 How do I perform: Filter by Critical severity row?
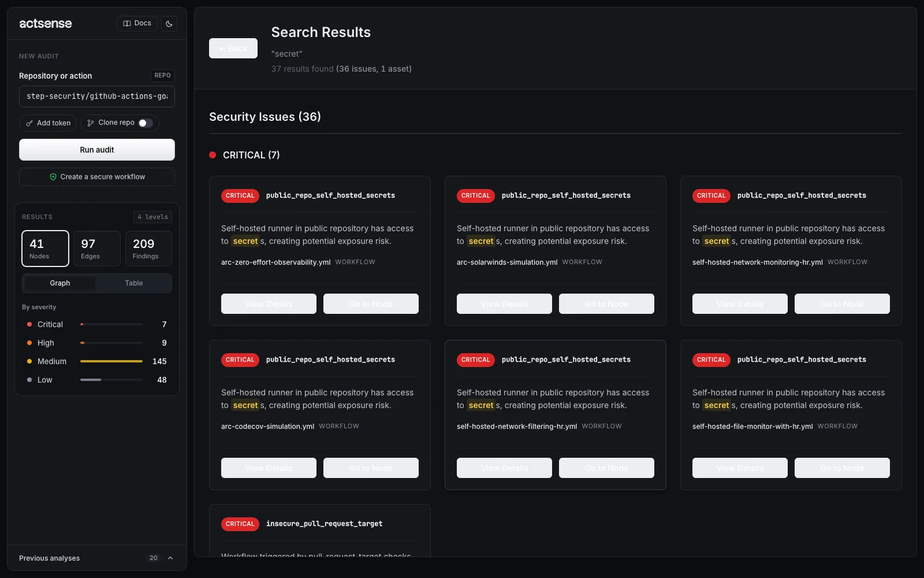pyautogui.click(x=97, y=324)
